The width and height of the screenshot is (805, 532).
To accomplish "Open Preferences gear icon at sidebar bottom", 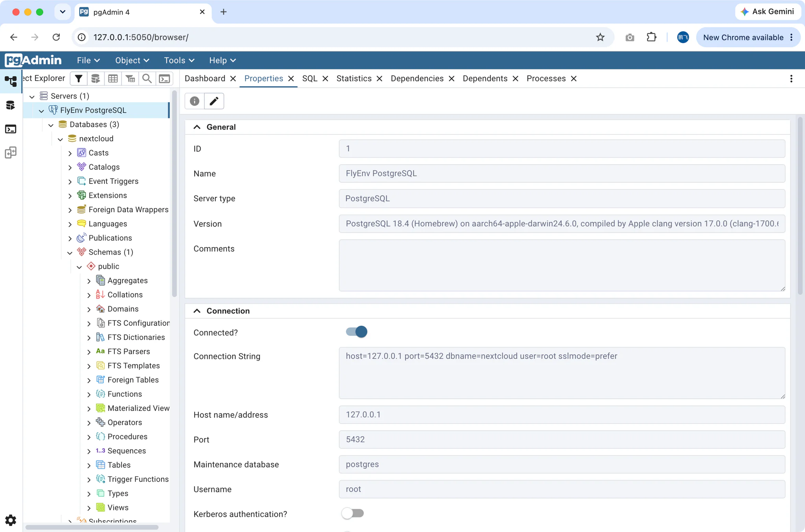I will [x=11, y=520].
